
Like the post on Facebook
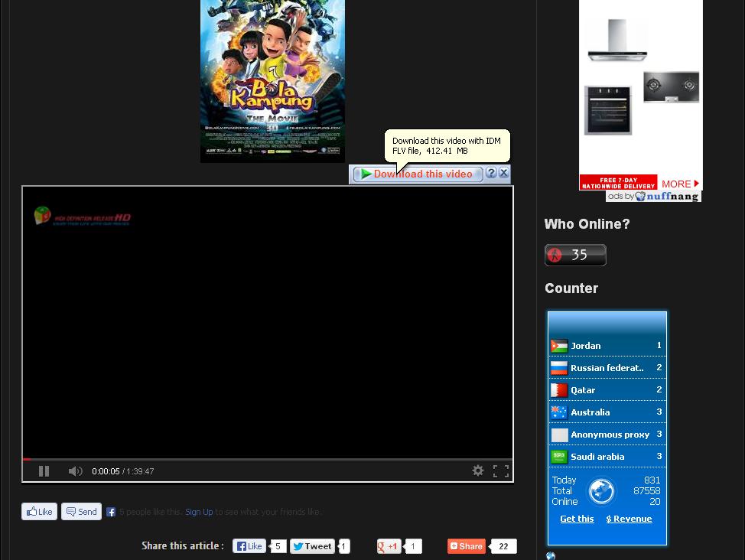pos(40,512)
